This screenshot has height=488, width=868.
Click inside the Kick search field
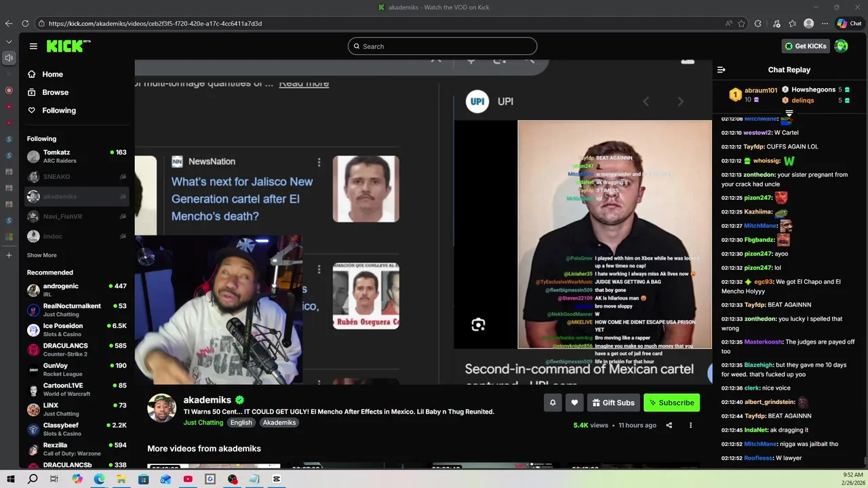(442, 46)
